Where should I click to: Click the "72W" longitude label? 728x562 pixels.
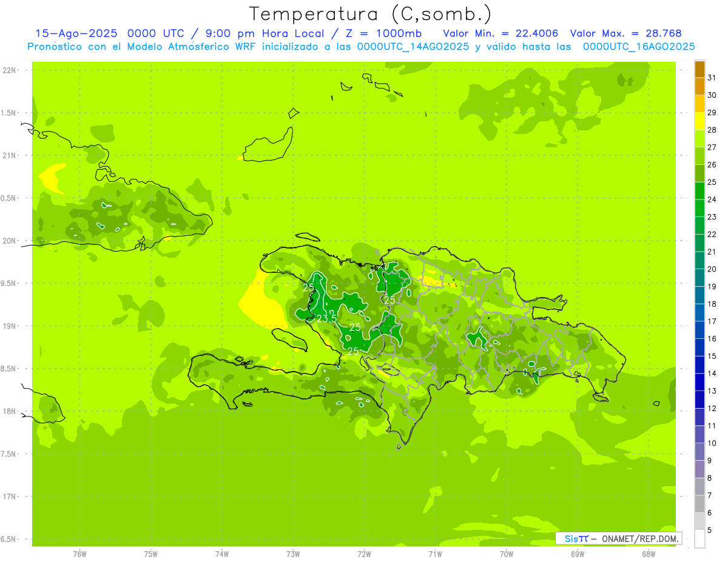(x=364, y=554)
